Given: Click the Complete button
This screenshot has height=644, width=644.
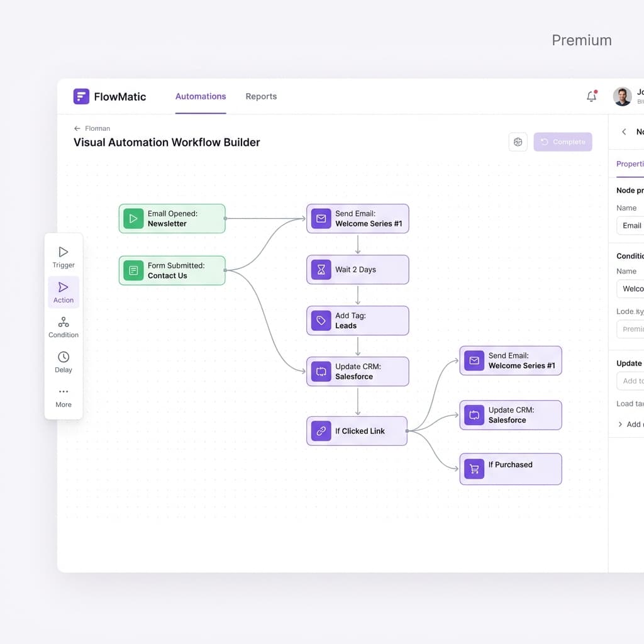Looking at the screenshot, I should tap(563, 142).
